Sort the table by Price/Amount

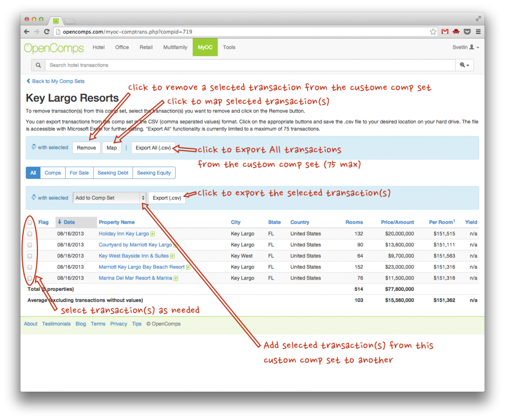point(397,222)
